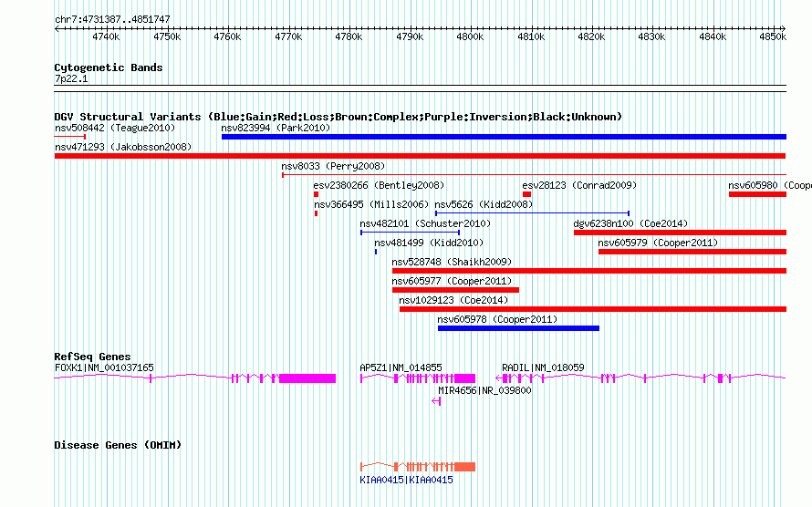The image size is (812, 507).
Task: Click the nsv528748 (Shaikh2009) text label
Action: click(452, 262)
